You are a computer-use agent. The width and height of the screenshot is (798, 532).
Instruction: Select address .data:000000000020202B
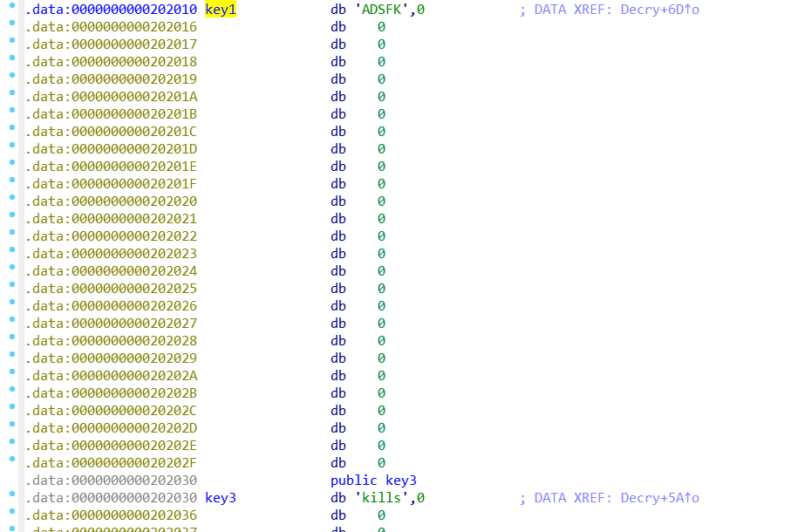(x=111, y=393)
